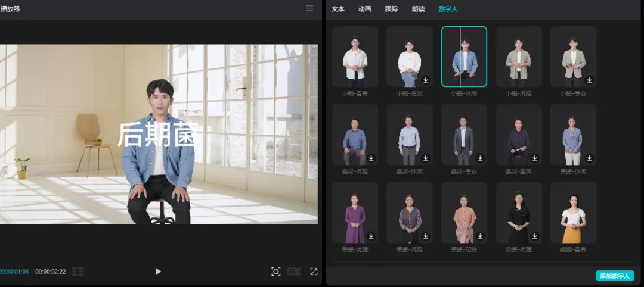Download the 鑫叔-国风 avatar
644x287 pixels.
pyautogui.click(x=535, y=158)
